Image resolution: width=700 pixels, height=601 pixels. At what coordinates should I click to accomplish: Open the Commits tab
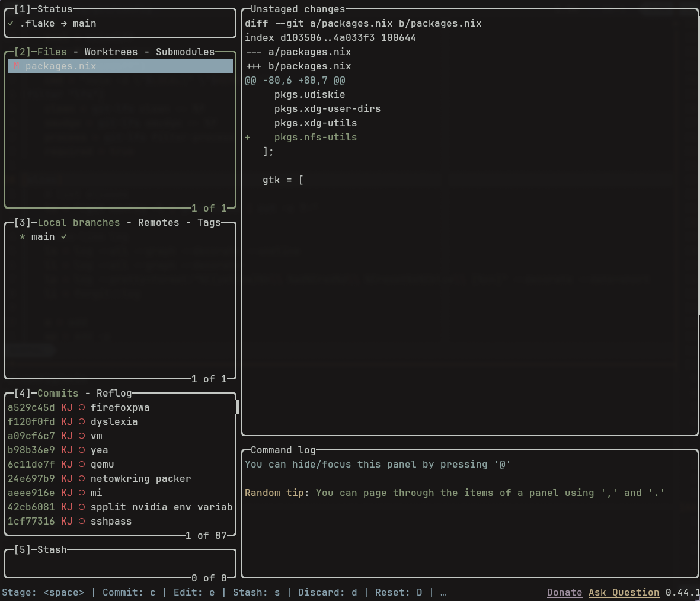click(x=57, y=393)
